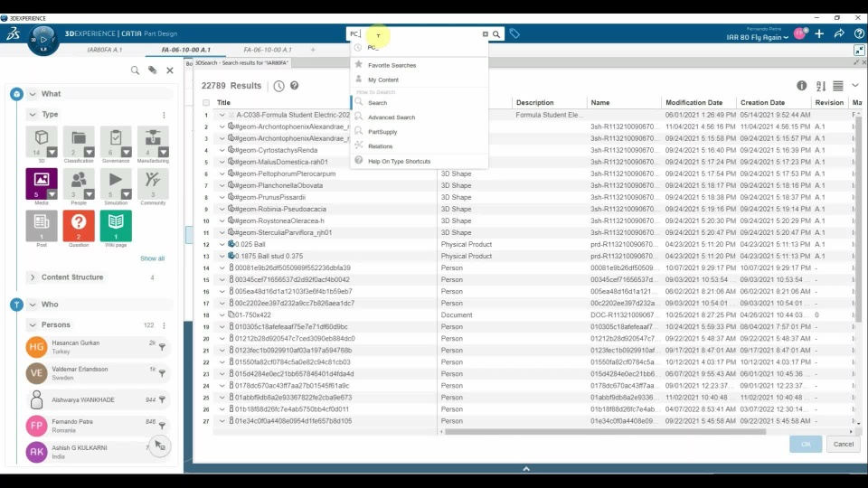Screen dimensions: 868x488
Task: Expand the Content Structure section
Action: tap(33, 277)
